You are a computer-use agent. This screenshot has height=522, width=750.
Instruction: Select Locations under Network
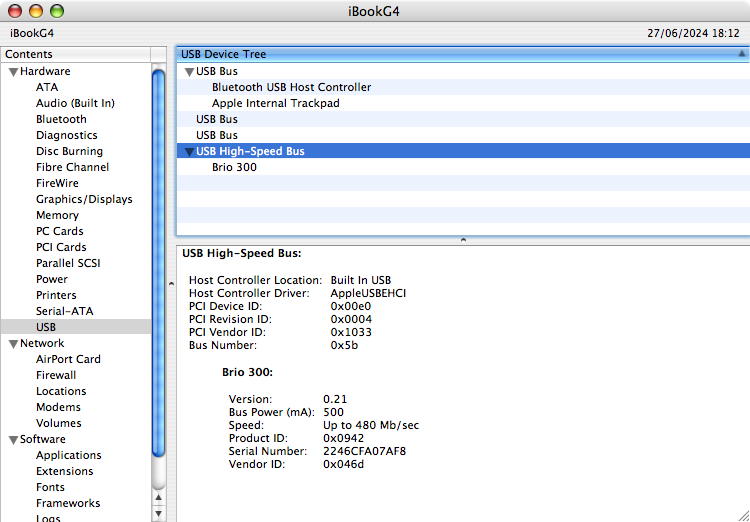point(61,391)
